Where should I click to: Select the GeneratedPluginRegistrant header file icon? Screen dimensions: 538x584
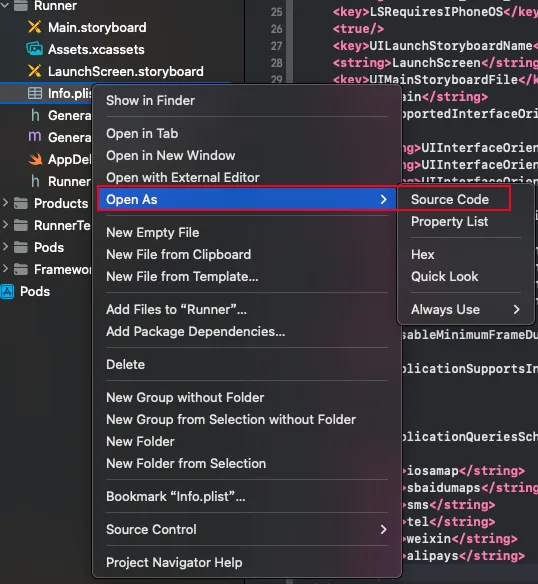[x=35, y=115]
